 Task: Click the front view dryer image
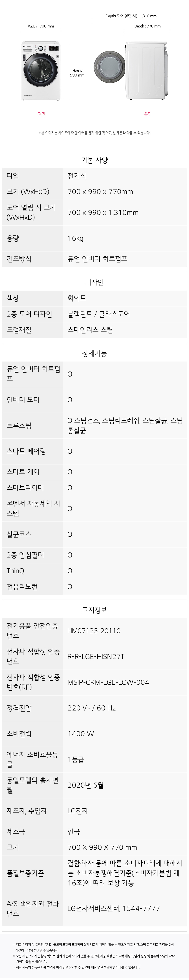point(40,71)
